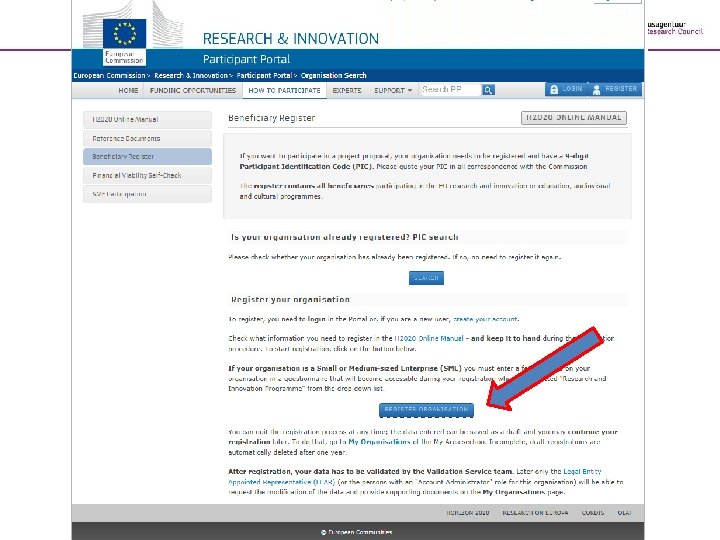Click CORDIS footer link
This screenshot has height=540, width=720.
click(593, 513)
